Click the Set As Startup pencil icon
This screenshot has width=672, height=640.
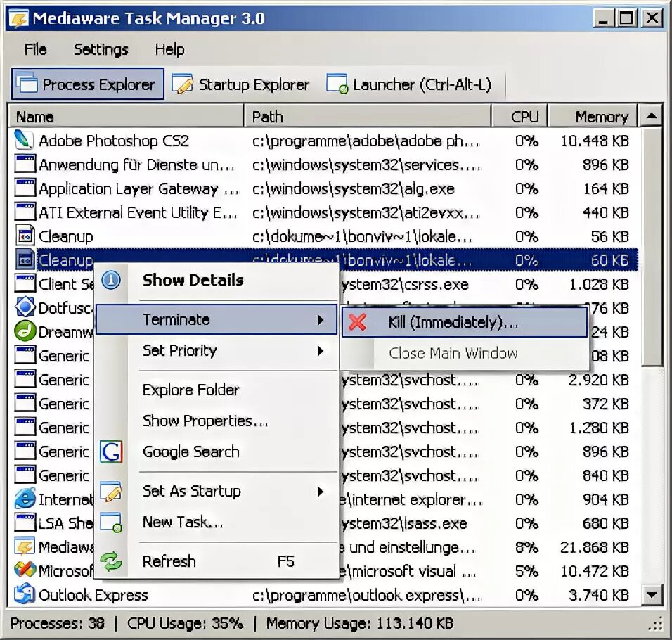pos(111,491)
